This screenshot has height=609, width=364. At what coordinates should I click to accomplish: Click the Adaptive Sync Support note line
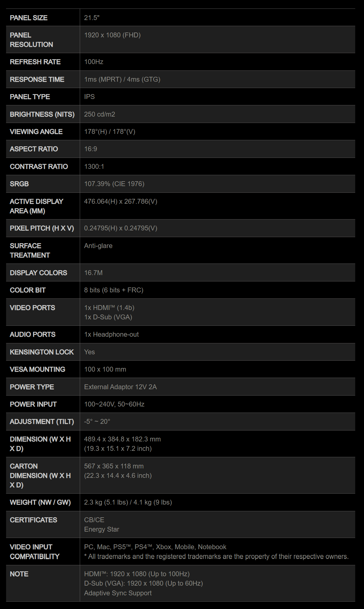tap(118, 593)
